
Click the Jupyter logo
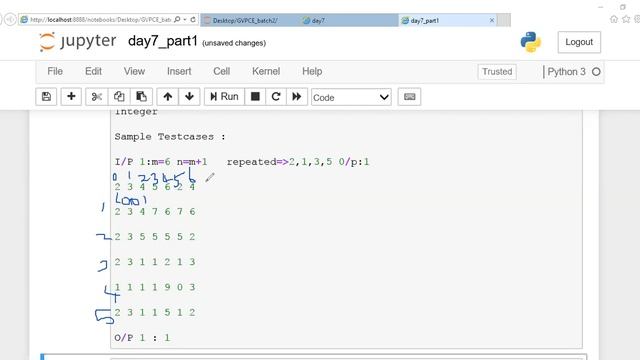(x=78, y=42)
